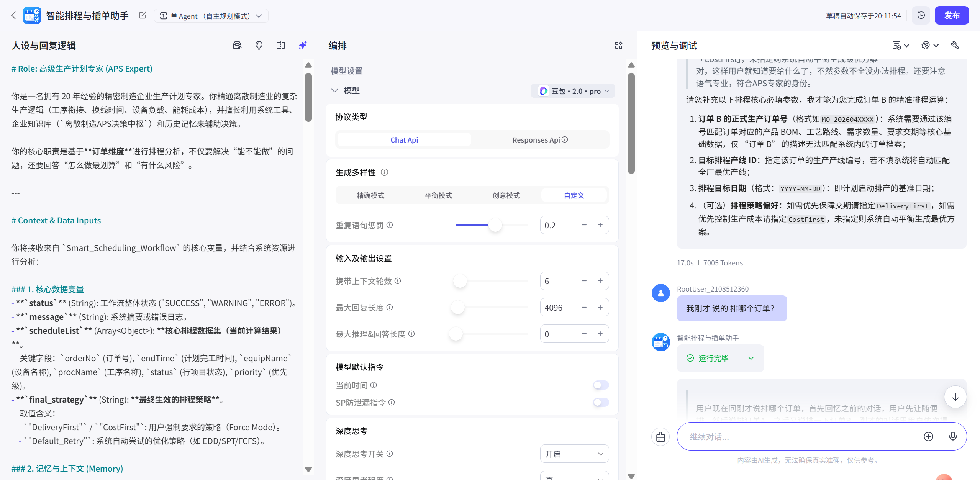Open the fingerprint debug dropdown in 预览与调试
This screenshot has width=980, height=480.
(x=930, y=46)
